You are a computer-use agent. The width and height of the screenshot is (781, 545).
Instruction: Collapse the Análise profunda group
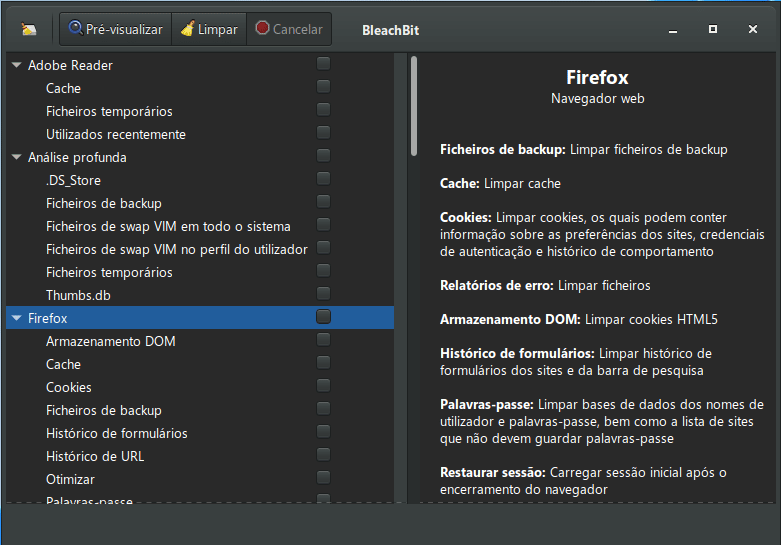tap(16, 157)
